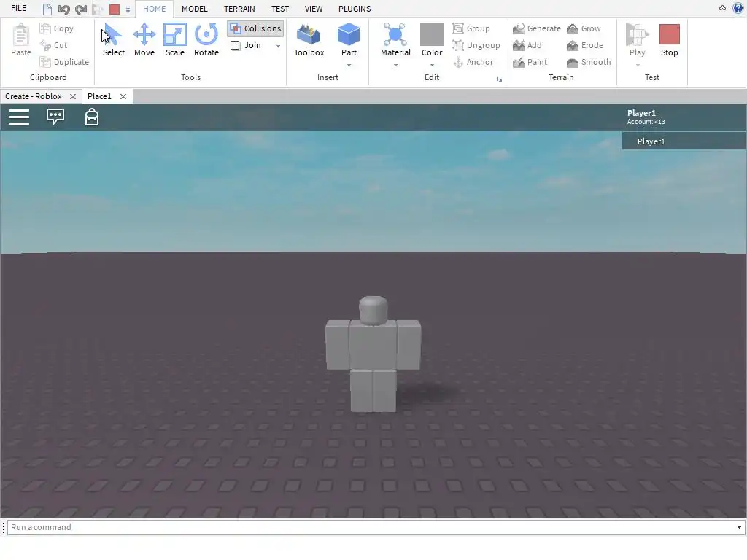This screenshot has width=747, height=560.
Task: Click Duplicate in Clipboard group
Action: (64, 62)
